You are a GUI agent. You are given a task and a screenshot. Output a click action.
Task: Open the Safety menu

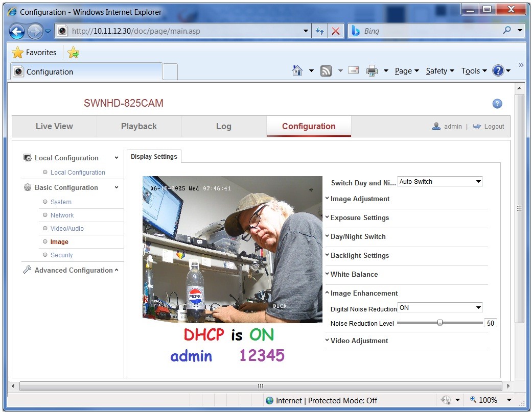(x=440, y=71)
